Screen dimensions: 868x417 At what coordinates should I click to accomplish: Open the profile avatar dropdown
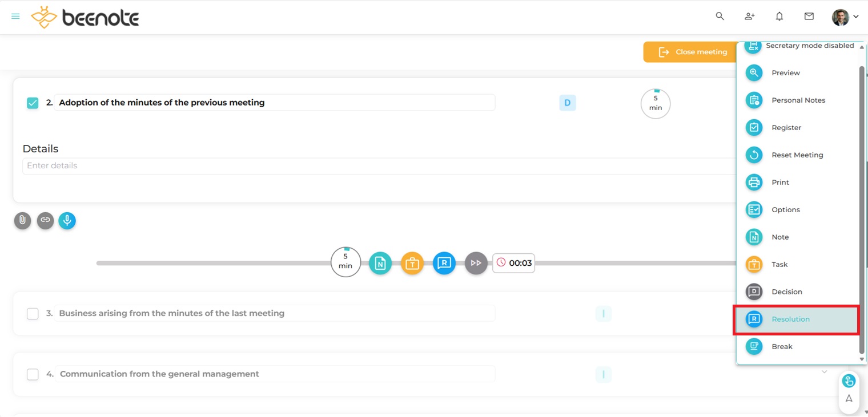pos(845,17)
